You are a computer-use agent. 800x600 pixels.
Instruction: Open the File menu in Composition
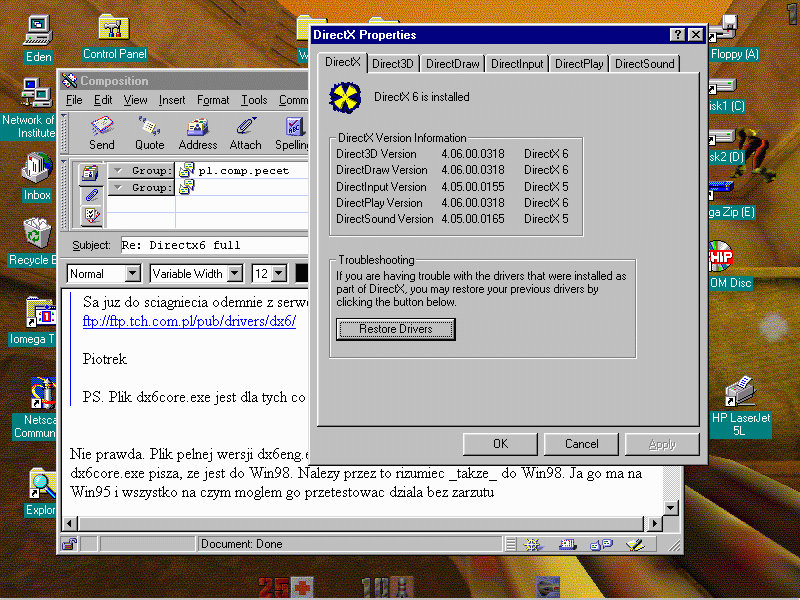tap(74, 100)
